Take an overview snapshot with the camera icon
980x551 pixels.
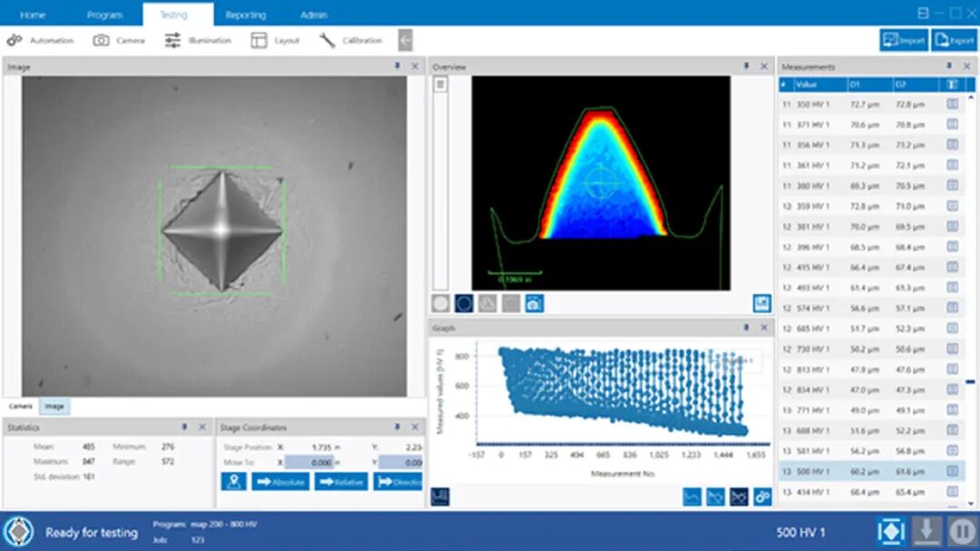click(x=534, y=303)
